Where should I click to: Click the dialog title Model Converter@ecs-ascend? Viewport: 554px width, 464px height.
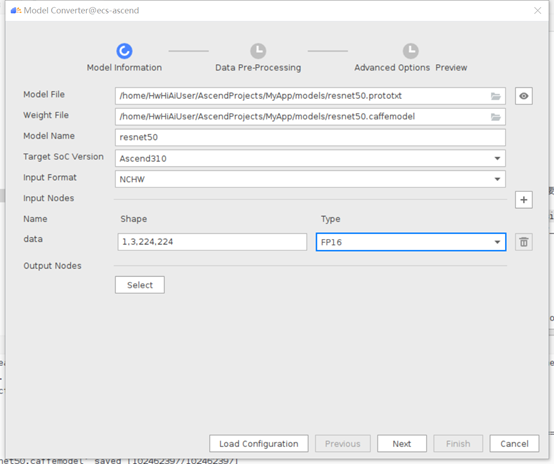[x=81, y=11]
